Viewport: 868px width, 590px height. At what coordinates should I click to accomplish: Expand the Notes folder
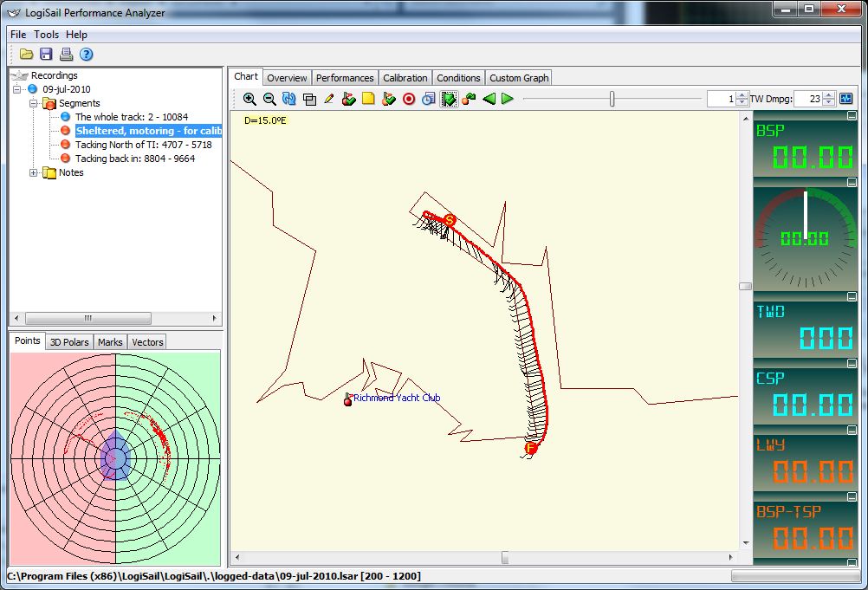tap(34, 172)
